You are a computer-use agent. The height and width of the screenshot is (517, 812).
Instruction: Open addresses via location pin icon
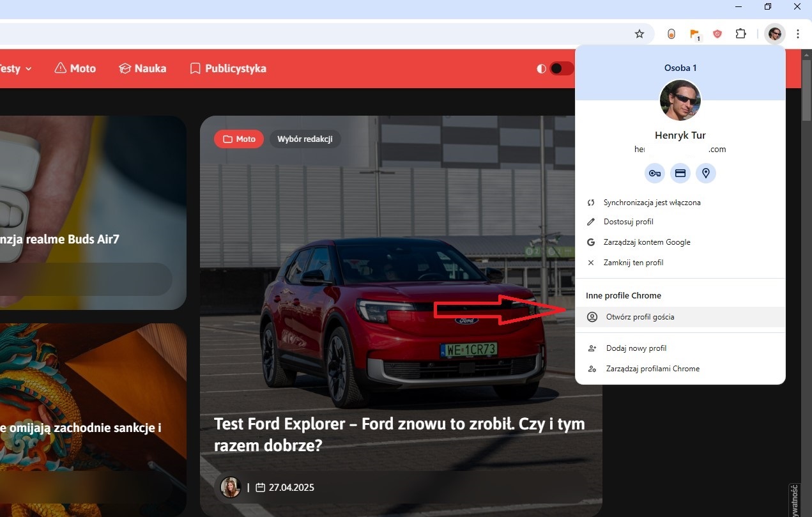point(706,173)
